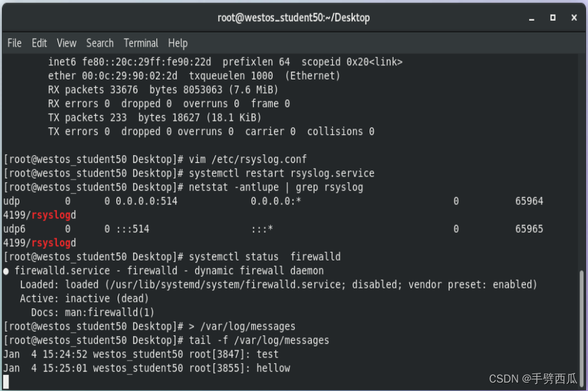Minimize the terminal window
588x391 pixels.
pyautogui.click(x=530, y=17)
